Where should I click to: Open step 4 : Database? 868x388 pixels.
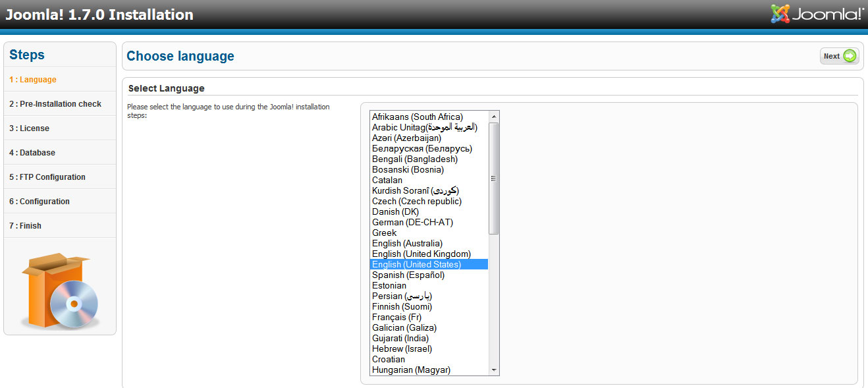(60, 153)
